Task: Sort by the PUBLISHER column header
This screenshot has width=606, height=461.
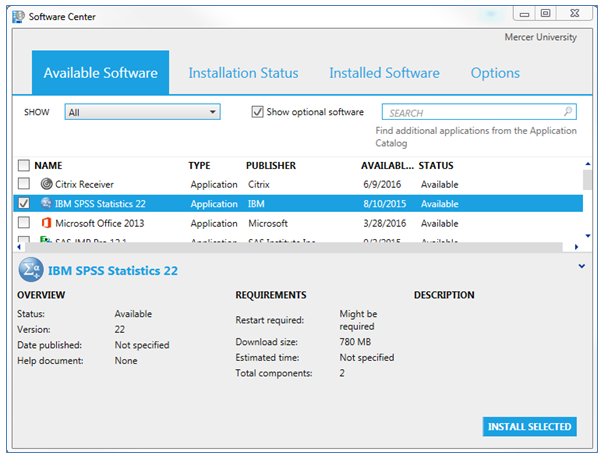Action: 271,165
